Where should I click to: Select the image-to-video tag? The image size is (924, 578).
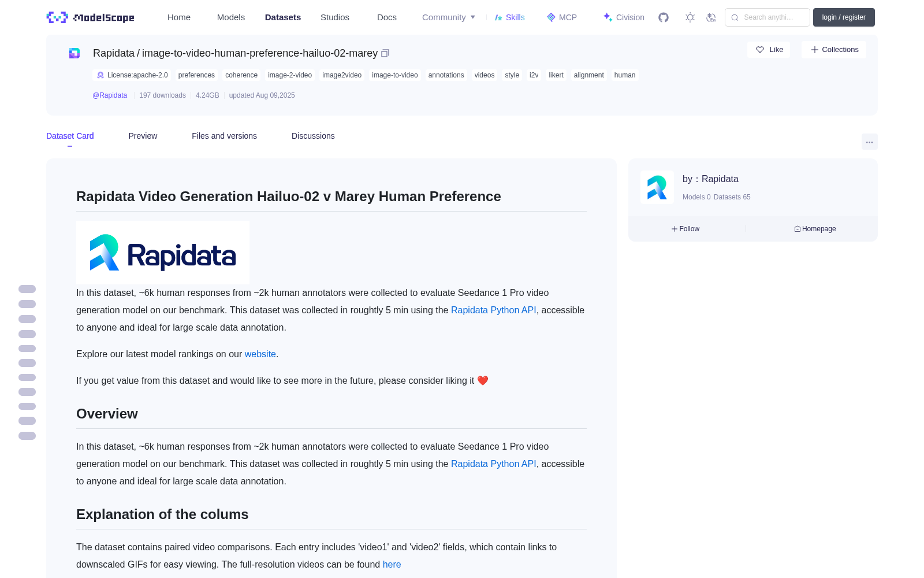tap(395, 75)
